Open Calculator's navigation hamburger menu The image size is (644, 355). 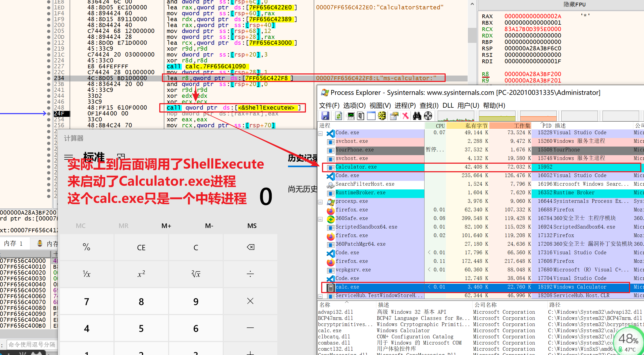pos(69,157)
